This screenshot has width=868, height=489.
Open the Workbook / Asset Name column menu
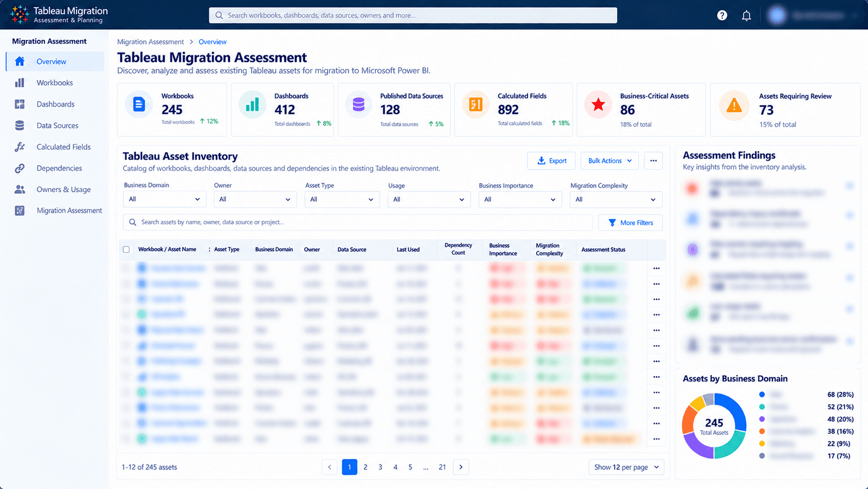pyautogui.click(x=209, y=249)
